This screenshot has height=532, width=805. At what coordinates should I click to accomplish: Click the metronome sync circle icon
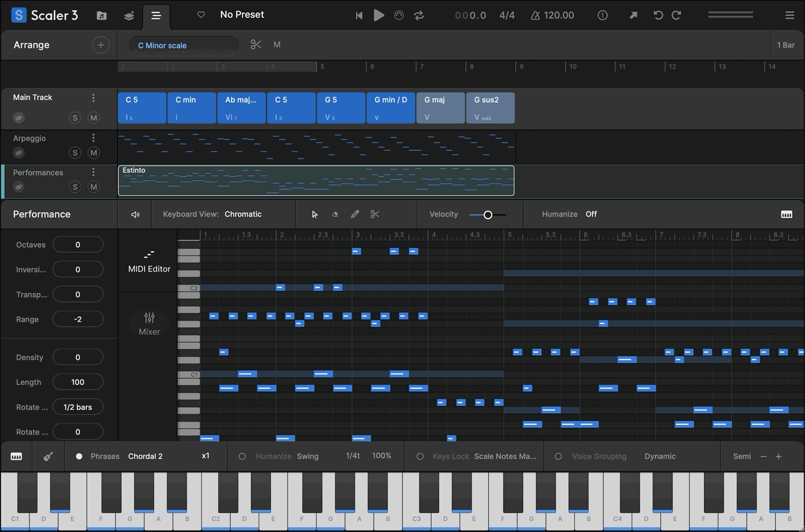pyautogui.click(x=399, y=15)
